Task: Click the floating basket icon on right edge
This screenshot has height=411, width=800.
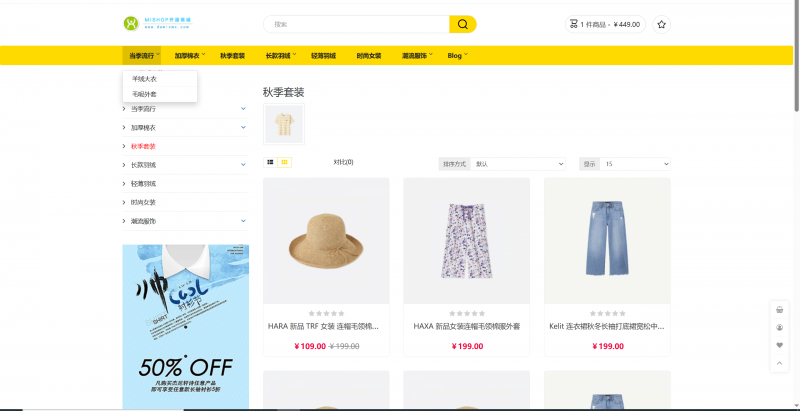Action: point(780,310)
